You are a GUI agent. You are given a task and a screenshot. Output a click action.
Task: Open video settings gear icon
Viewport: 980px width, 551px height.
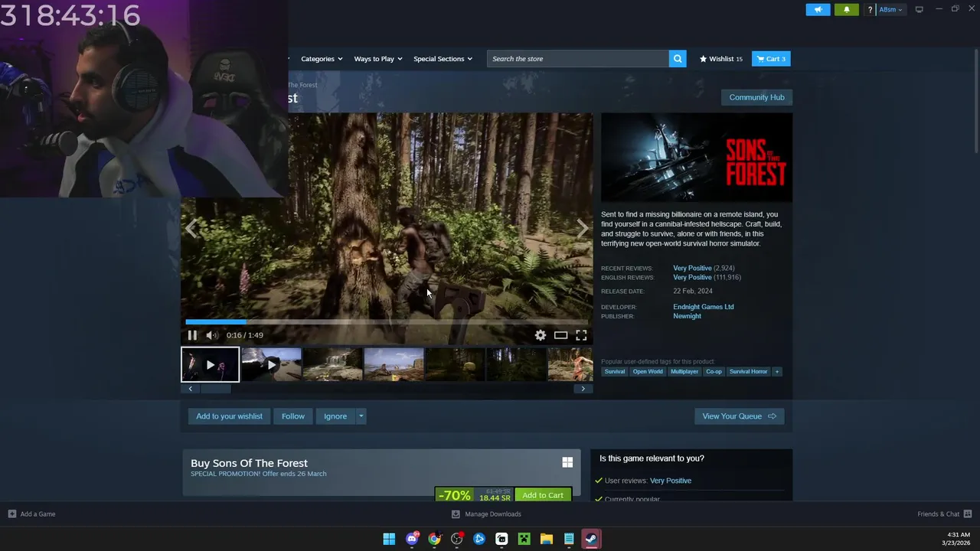[x=541, y=335]
